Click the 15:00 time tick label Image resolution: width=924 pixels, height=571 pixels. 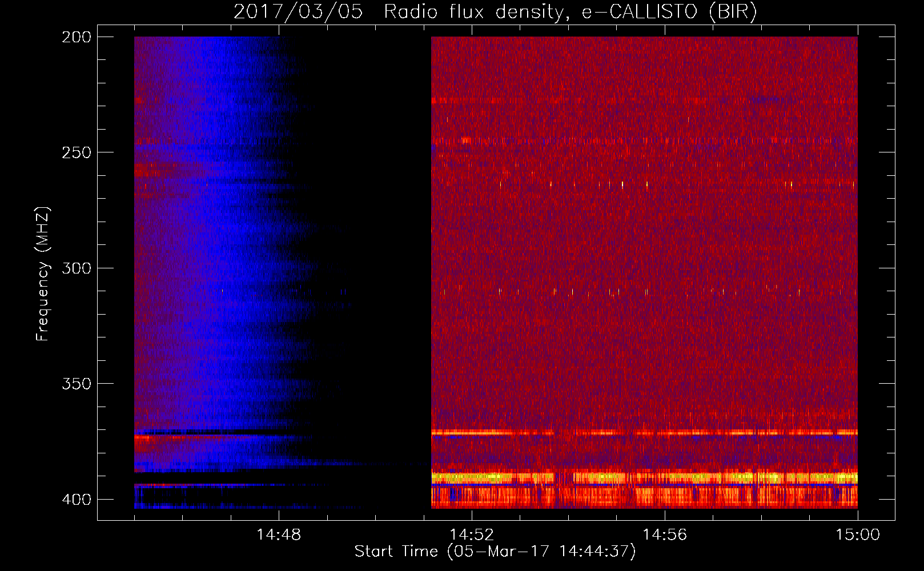coord(858,535)
